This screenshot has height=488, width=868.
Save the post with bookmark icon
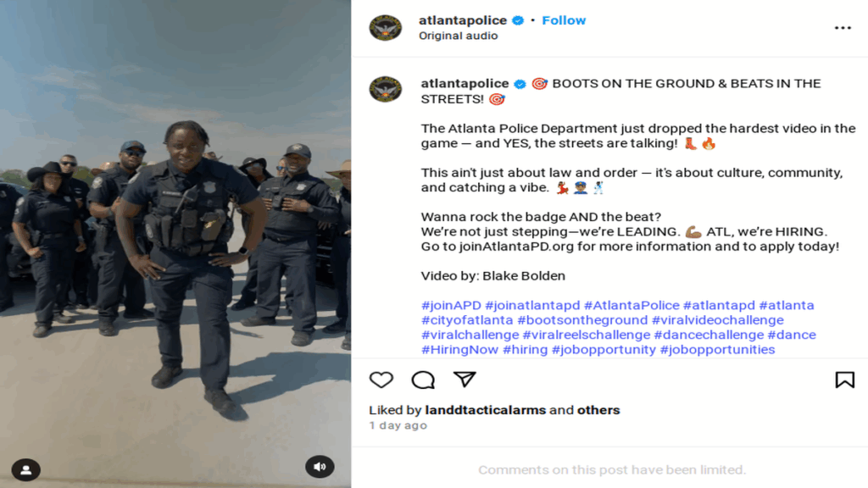[845, 380]
